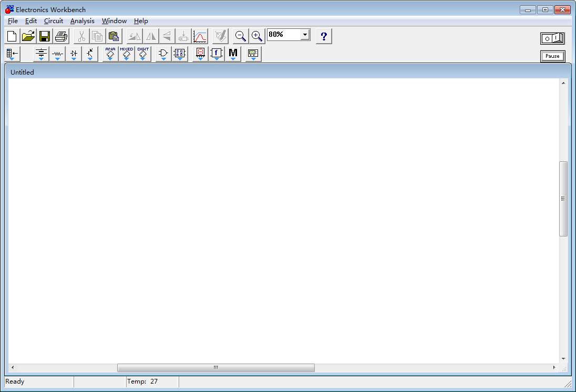Open the Instruments parts bin
Viewport: 576px width, 392px height.
click(x=253, y=54)
